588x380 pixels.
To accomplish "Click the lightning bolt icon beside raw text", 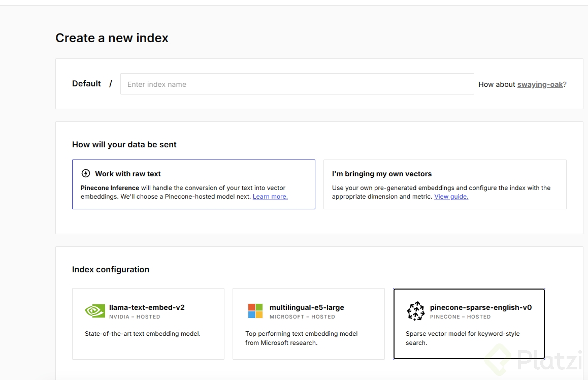I will coord(86,173).
